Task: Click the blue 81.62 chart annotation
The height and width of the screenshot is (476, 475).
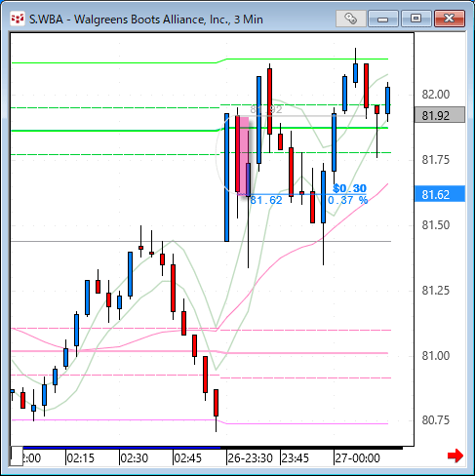Action: pyautogui.click(x=266, y=200)
